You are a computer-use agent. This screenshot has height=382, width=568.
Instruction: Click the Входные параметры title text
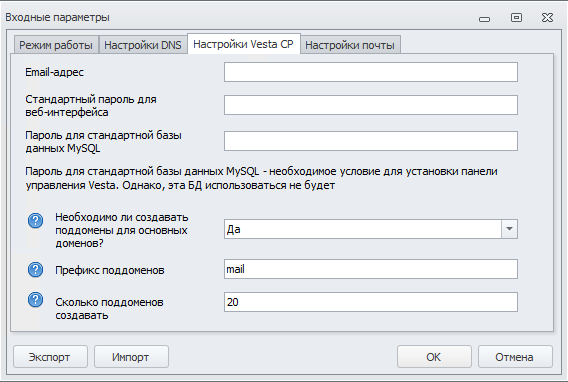coord(57,17)
